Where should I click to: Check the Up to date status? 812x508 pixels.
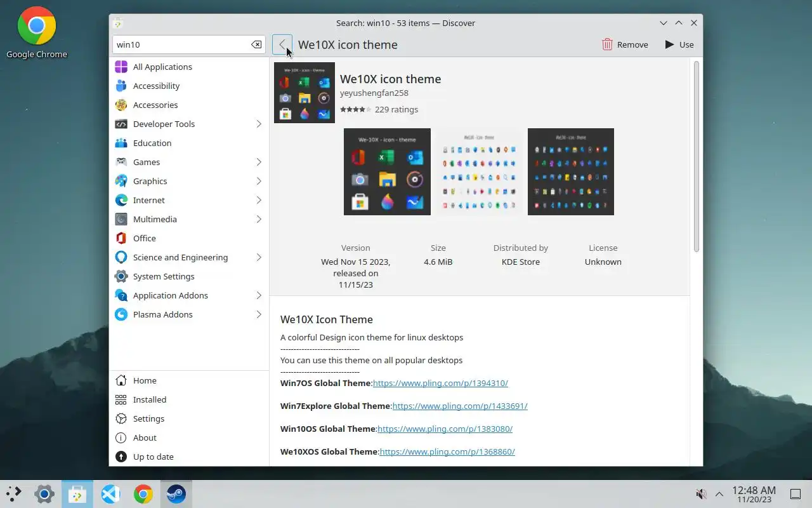click(x=189, y=457)
